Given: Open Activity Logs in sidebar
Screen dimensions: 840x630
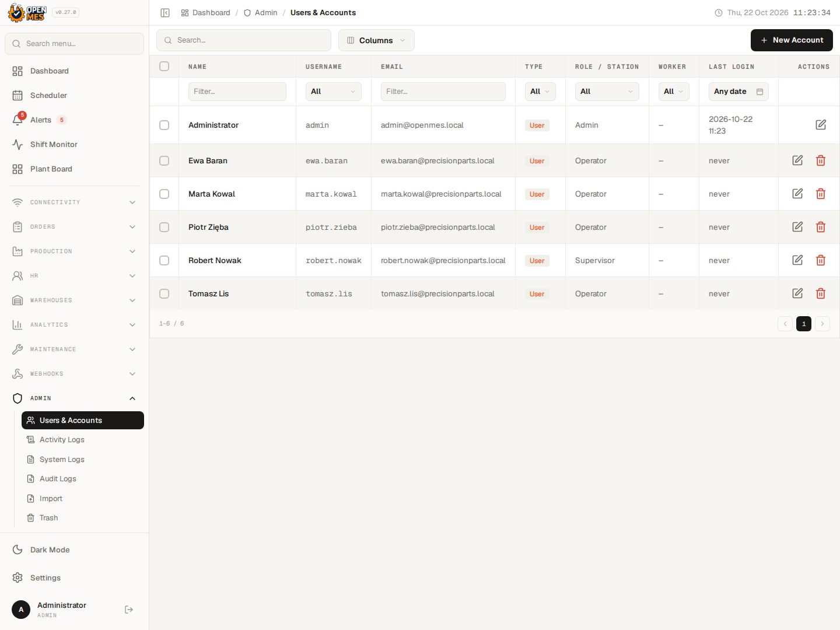Looking at the screenshot, I should click(x=83, y=440).
